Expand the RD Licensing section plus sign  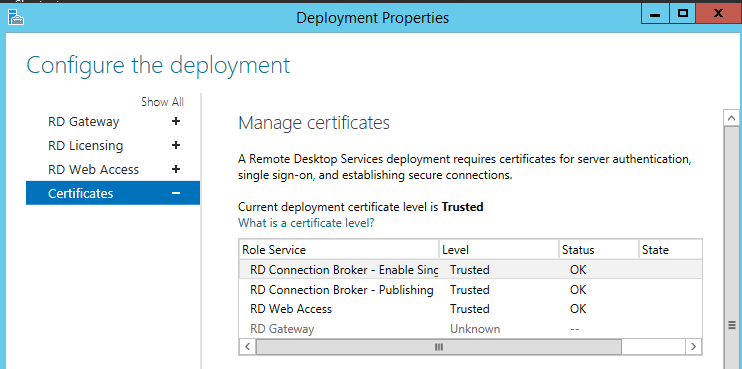(176, 145)
